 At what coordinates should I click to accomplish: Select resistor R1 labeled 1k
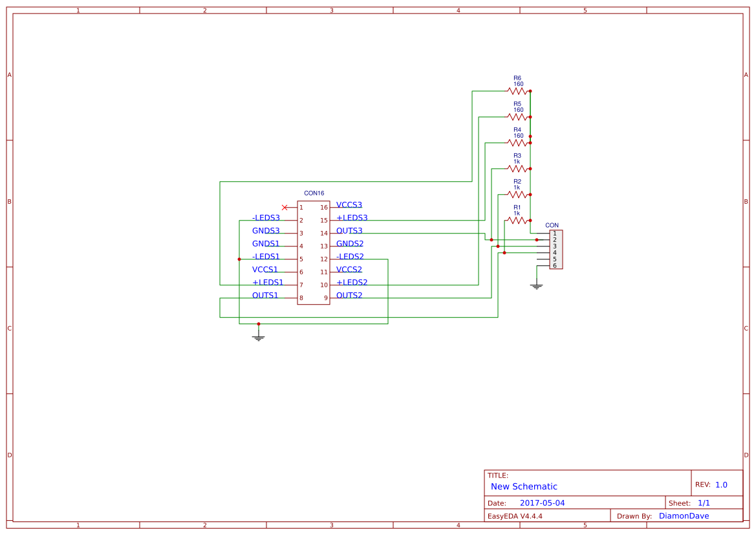[517, 220]
